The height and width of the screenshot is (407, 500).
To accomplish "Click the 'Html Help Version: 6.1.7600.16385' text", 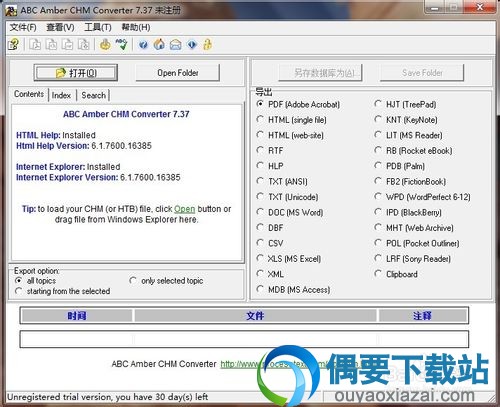I will tap(84, 146).
